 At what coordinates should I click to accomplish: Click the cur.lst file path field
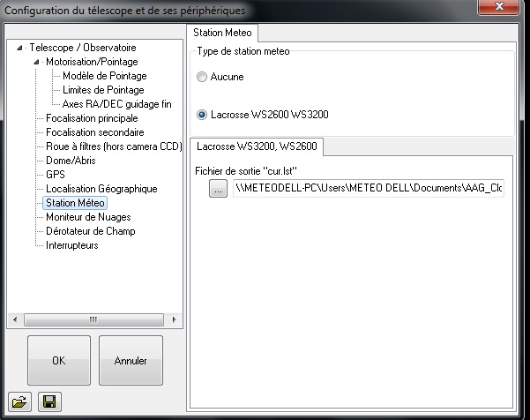[369, 189]
